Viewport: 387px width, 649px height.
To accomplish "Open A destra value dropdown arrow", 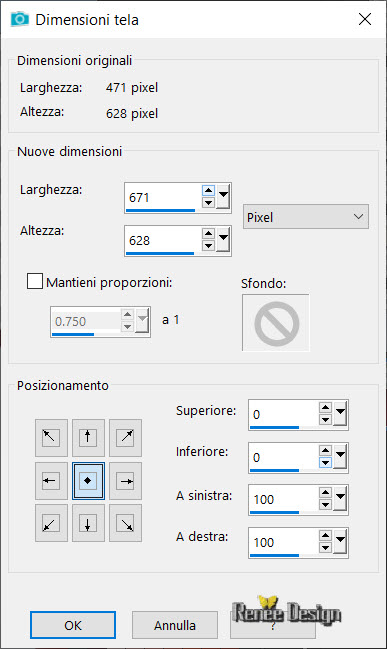I will point(341,541).
